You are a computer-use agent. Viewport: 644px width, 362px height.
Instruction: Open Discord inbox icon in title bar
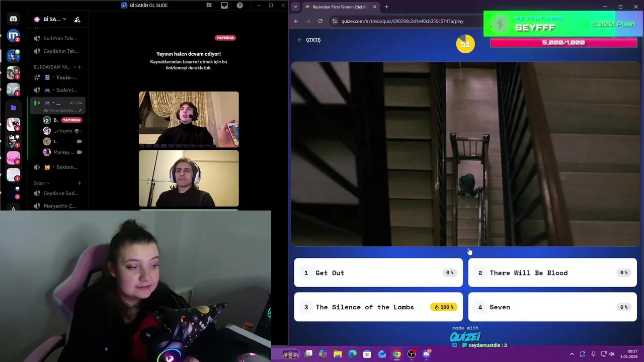point(224,6)
